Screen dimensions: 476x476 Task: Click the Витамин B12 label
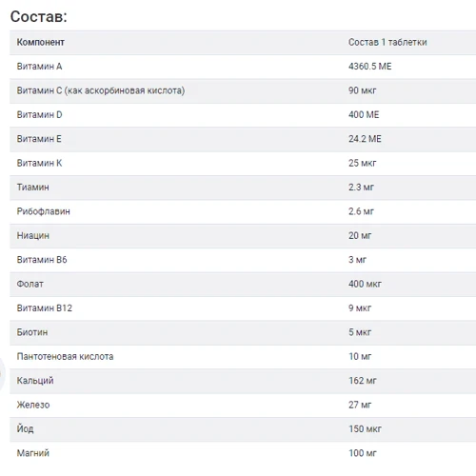[x=45, y=308]
